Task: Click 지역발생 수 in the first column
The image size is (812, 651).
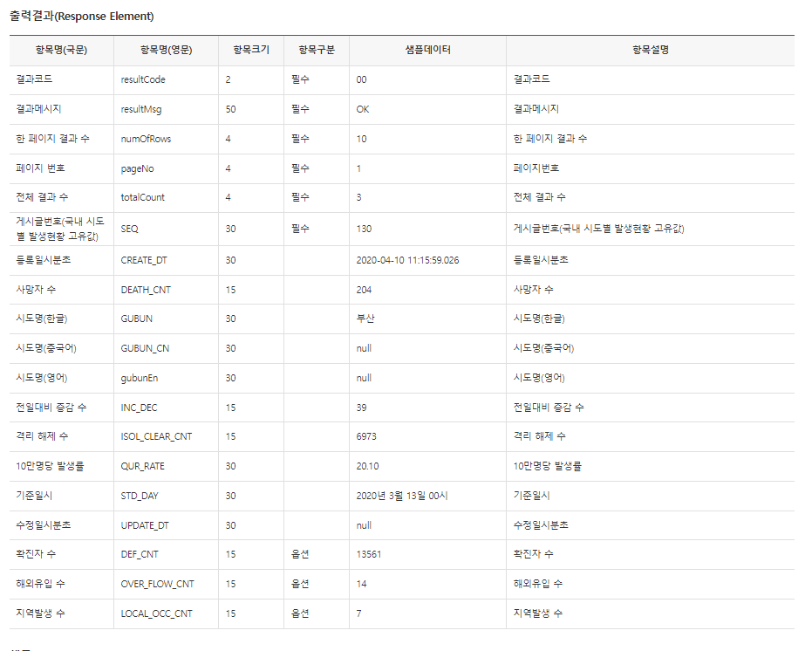Action: pyautogui.click(x=40, y=613)
